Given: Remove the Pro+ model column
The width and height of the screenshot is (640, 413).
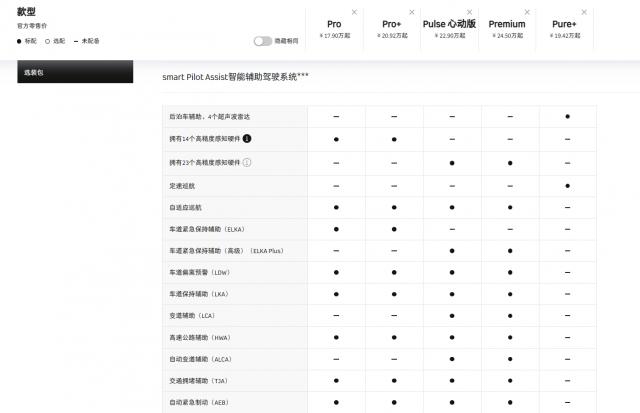Looking at the screenshot, I should (411, 12).
